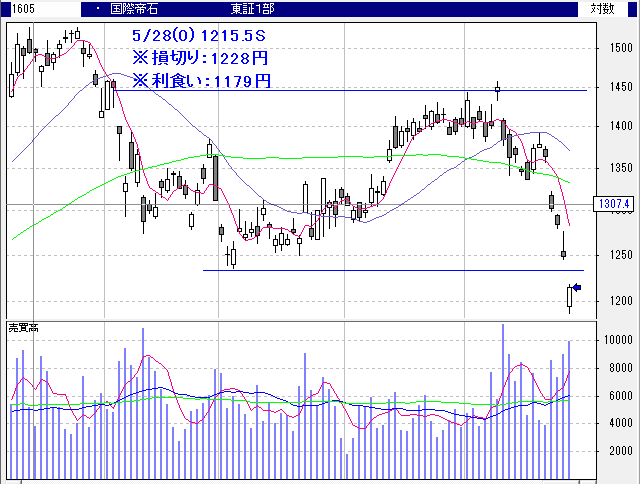Click the 東証1部 market label
Image resolution: width=640 pixels, height=484 pixels.
tap(255, 8)
